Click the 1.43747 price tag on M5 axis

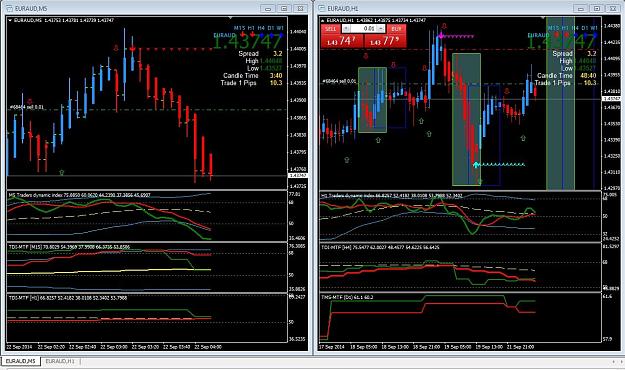[x=297, y=175]
